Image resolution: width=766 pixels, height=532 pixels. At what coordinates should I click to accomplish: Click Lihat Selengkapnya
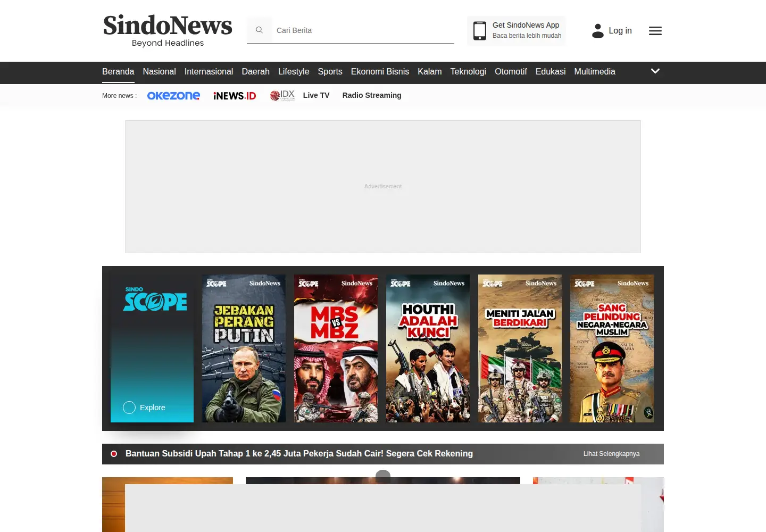tap(611, 454)
